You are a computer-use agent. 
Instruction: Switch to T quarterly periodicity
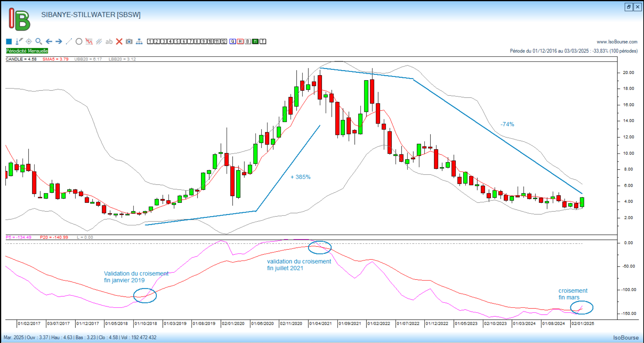coord(263,41)
